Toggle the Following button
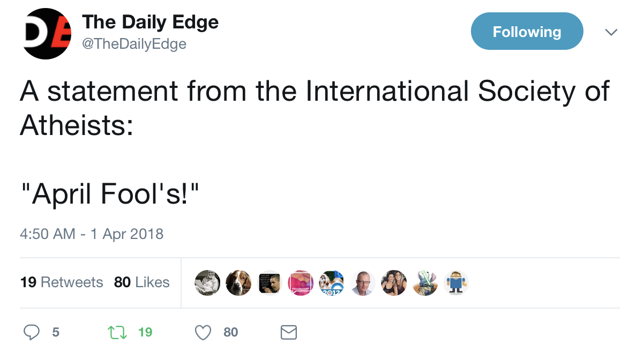This screenshot has height=359, width=644. (526, 32)
